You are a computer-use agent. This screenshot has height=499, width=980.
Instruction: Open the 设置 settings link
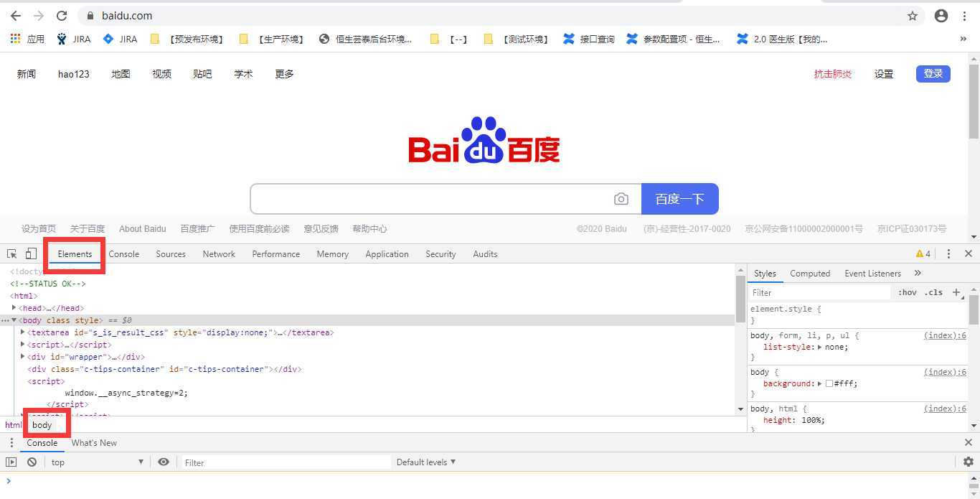(x=884, y=73)
